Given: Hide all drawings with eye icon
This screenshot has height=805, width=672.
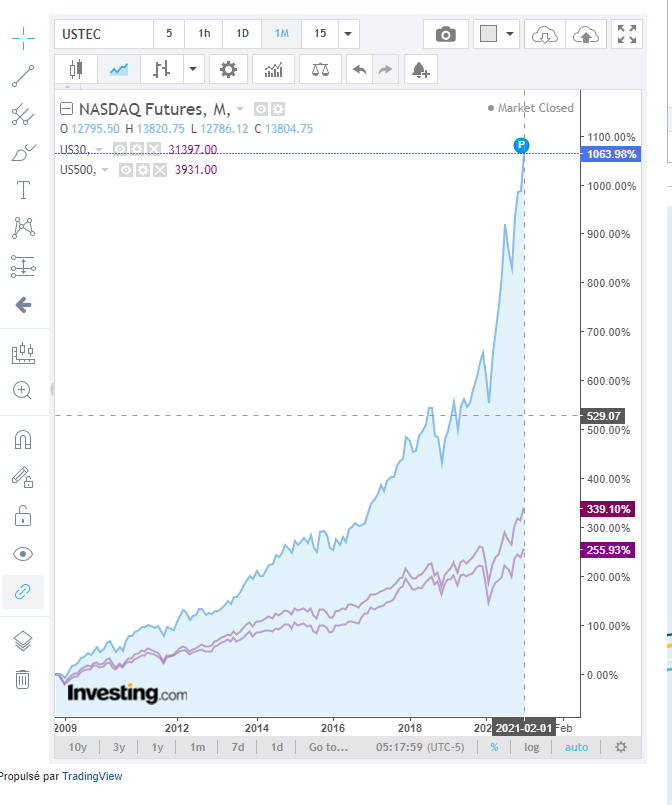Looking at the screenshot, I should tap(23, 554).
